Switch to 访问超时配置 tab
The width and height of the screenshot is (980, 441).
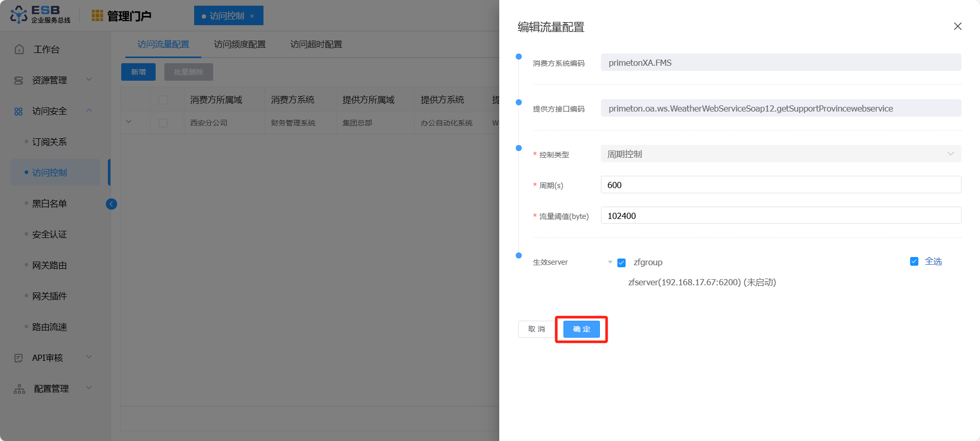(316, 45)
